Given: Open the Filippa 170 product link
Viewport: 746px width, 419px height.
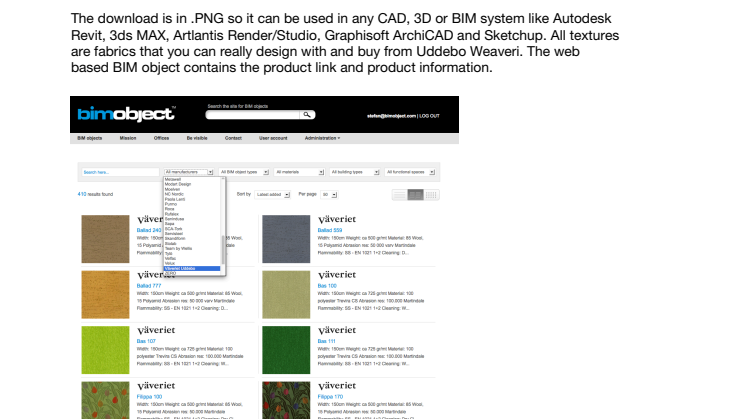Looking at the screenshot, I should tap(330, 397).
